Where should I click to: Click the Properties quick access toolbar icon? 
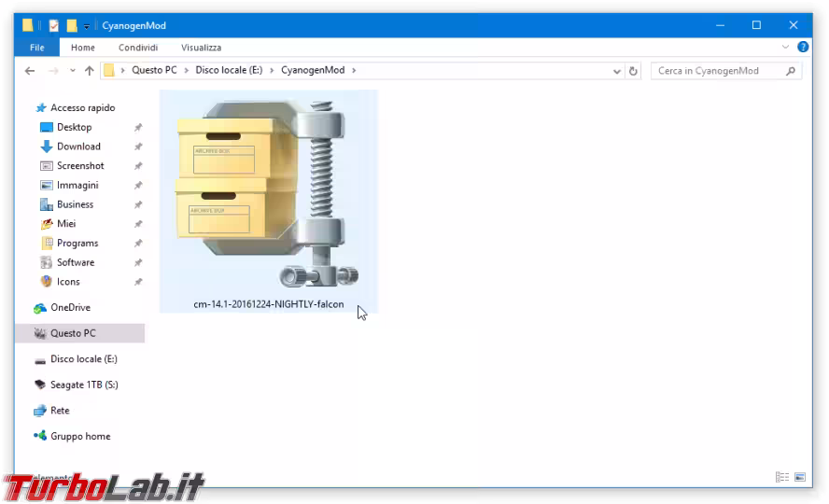[54, 25]
